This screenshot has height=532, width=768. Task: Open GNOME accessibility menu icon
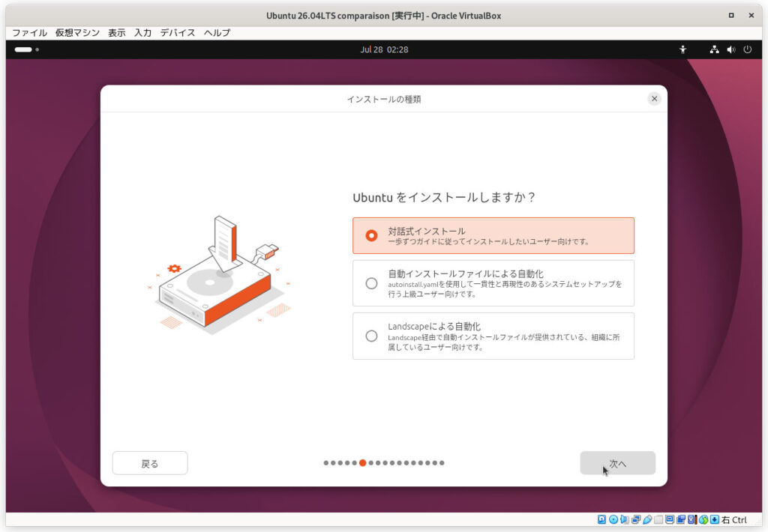tap(682, 49)
